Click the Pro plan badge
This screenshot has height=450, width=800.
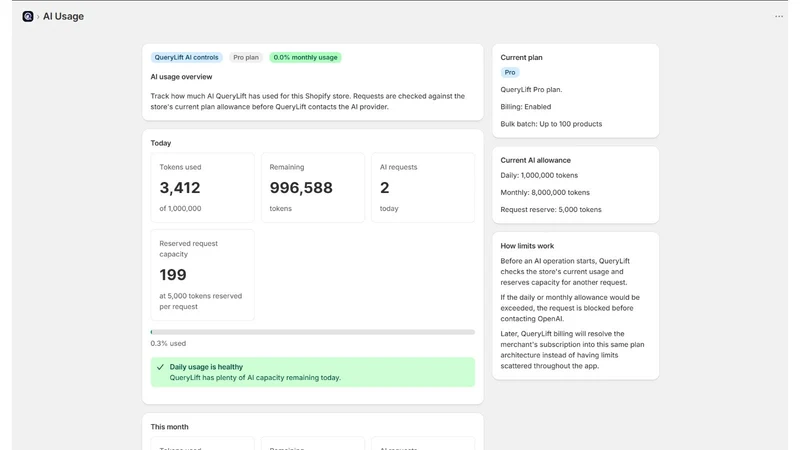(x=246, y=57)
